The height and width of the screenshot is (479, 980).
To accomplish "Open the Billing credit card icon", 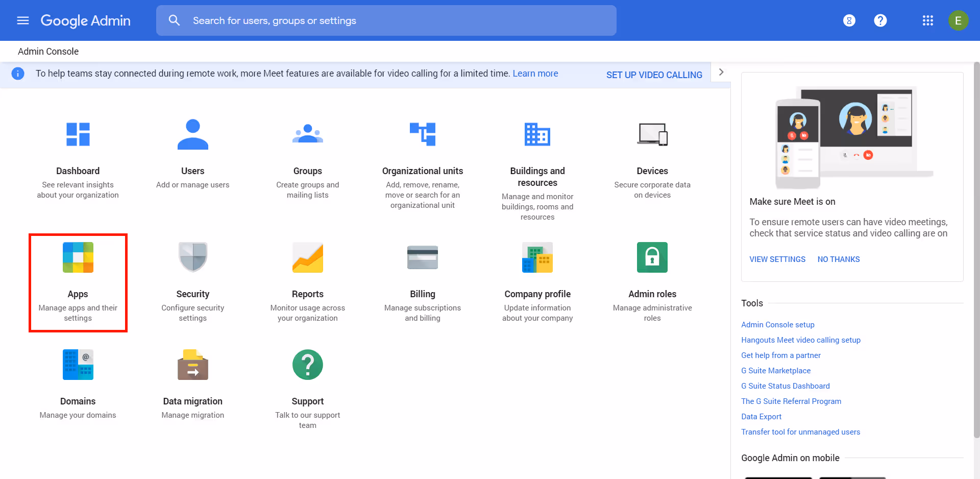I will coord(423,257).
